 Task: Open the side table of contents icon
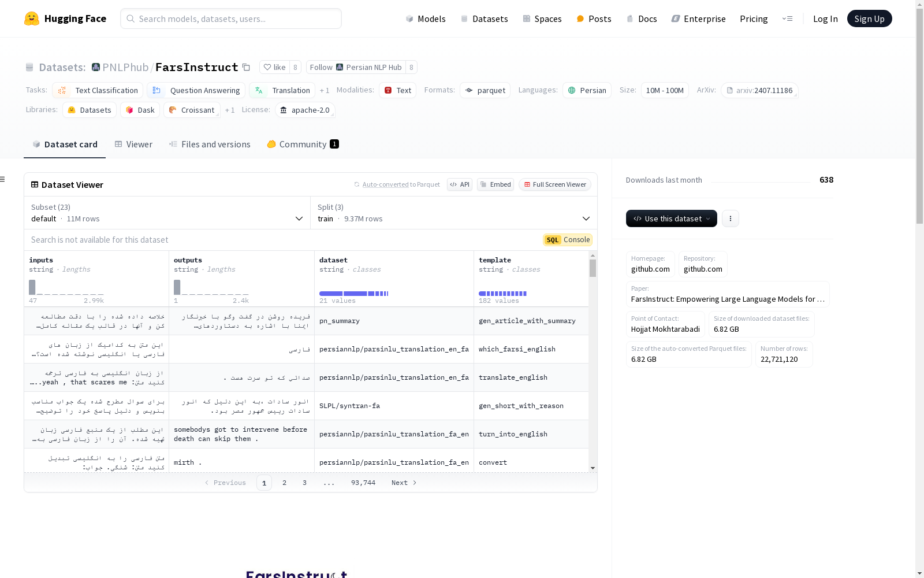pos(2,179)
